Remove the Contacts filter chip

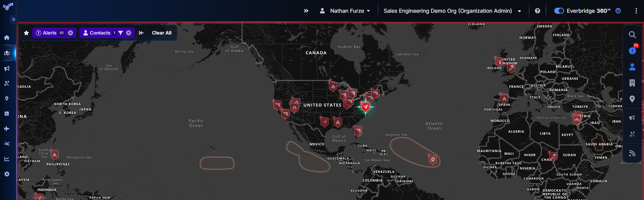tap(129, 33)
